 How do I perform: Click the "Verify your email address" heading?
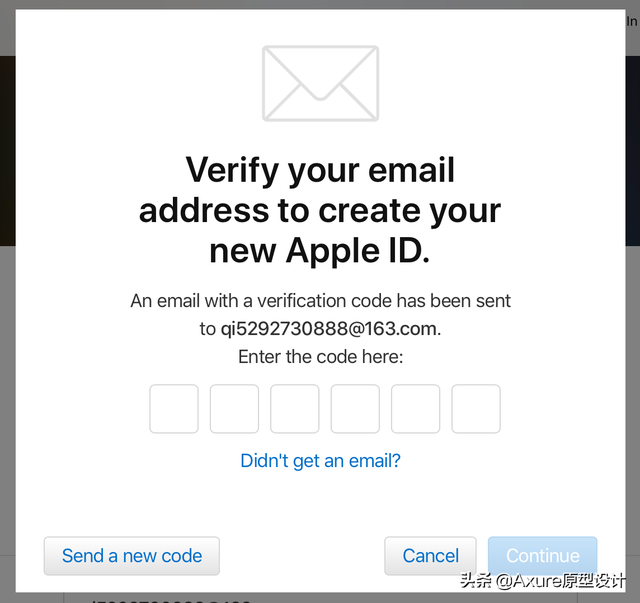pos(320,209)
